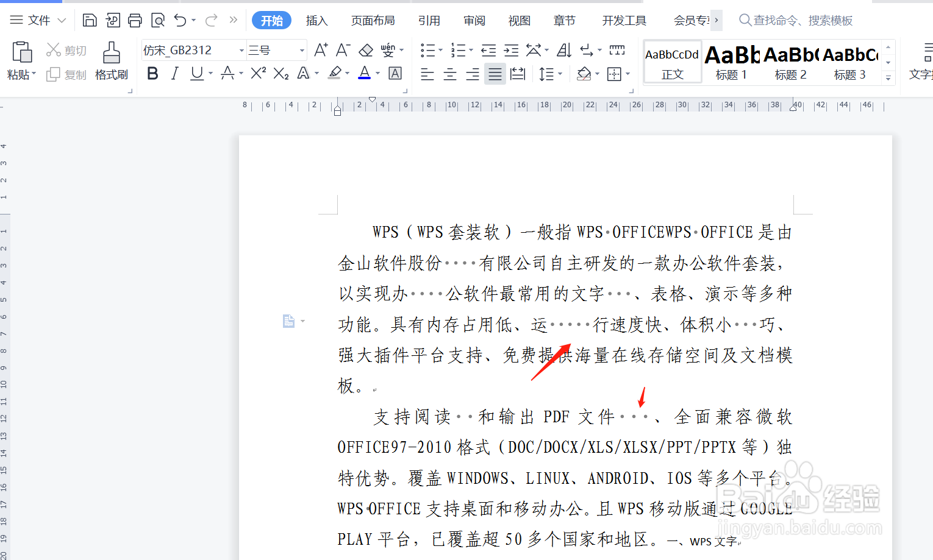Toggle strikethrough formatting
Screen dimensions: 933x560
coord(227,74)
